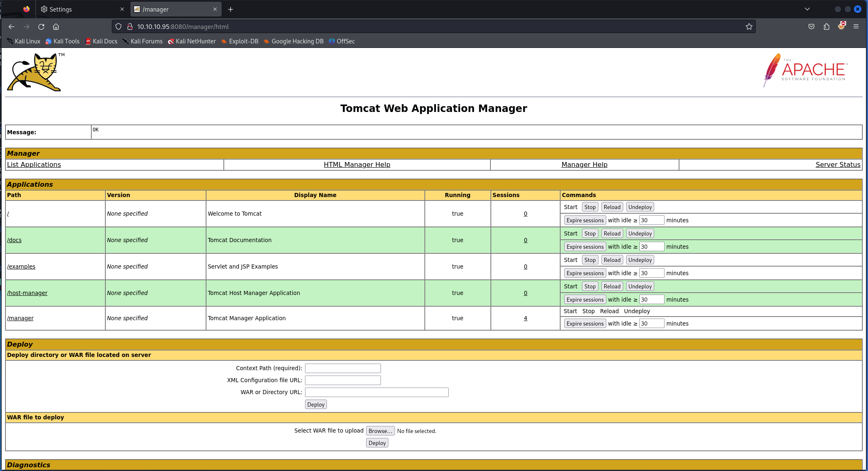Undeploy the /examples application

[640, 260]
